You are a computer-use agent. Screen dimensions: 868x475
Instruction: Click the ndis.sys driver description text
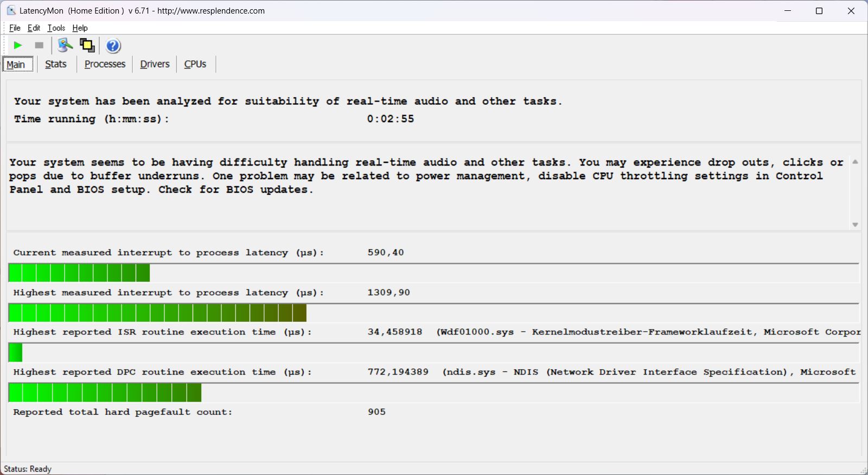649,372
